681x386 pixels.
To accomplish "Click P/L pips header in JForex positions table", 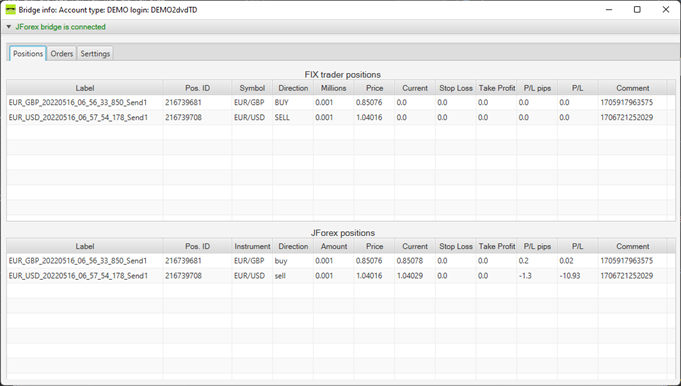I will click(537, 246).
